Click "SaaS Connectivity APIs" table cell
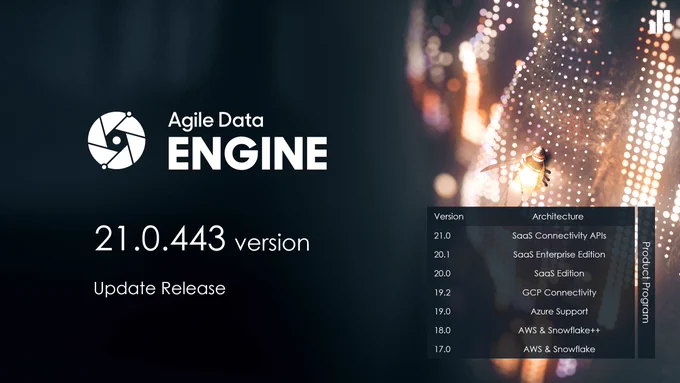This screenshot has height=383, width=680. pyautogui.click(x=559, y=236)
